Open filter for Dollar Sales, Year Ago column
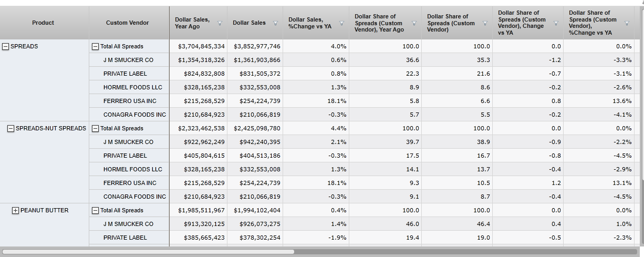This screenshot has width=644, height=257. (x=220, y=23)
